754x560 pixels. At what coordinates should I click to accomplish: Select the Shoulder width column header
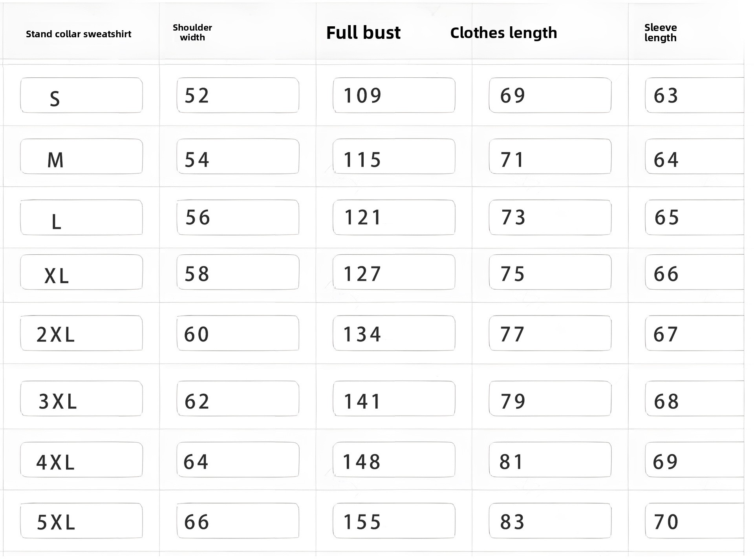coord(192,33)
